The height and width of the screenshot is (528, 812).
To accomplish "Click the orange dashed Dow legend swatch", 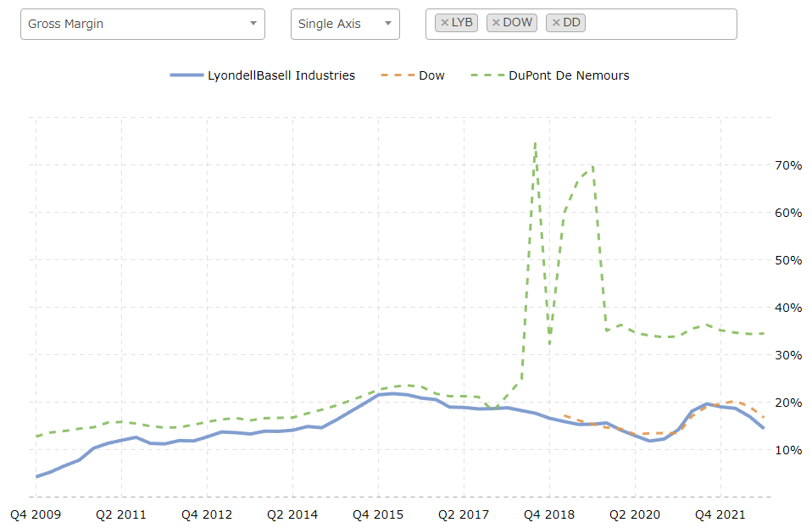I will coord(398,75).
